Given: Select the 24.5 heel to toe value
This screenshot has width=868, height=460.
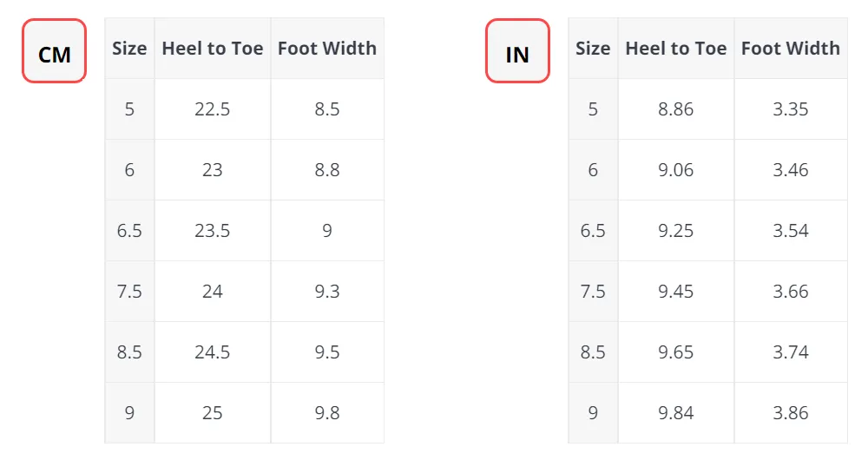Looking at the screenshot, I should [213, 352].
